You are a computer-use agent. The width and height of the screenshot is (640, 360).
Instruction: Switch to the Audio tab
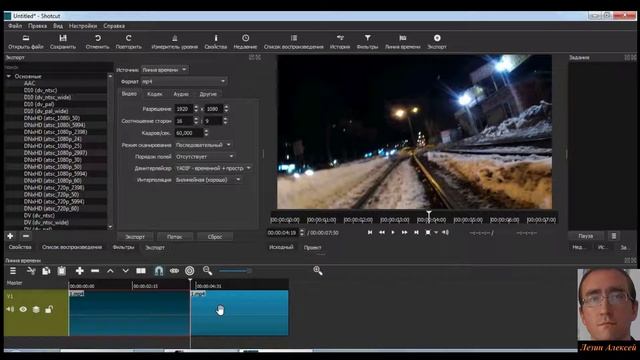pyautogui.click(x=181, y=94)
